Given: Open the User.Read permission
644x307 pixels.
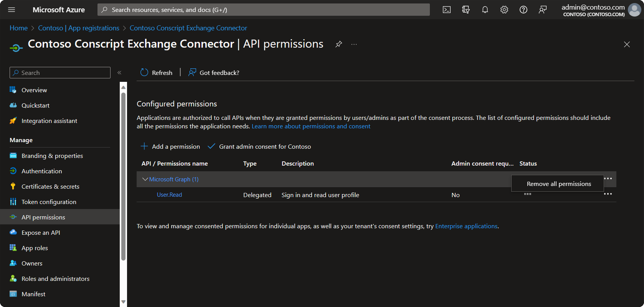Looking at the screenshot, I should tap(169, 195).
